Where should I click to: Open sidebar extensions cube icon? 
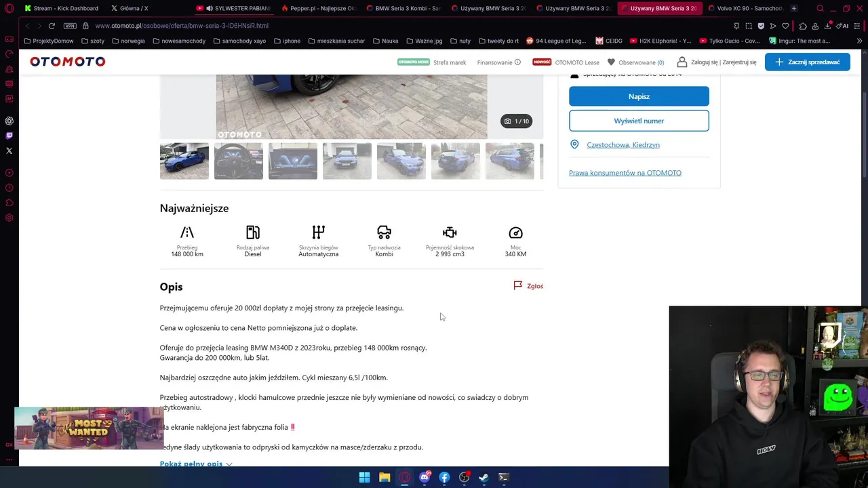9,203
